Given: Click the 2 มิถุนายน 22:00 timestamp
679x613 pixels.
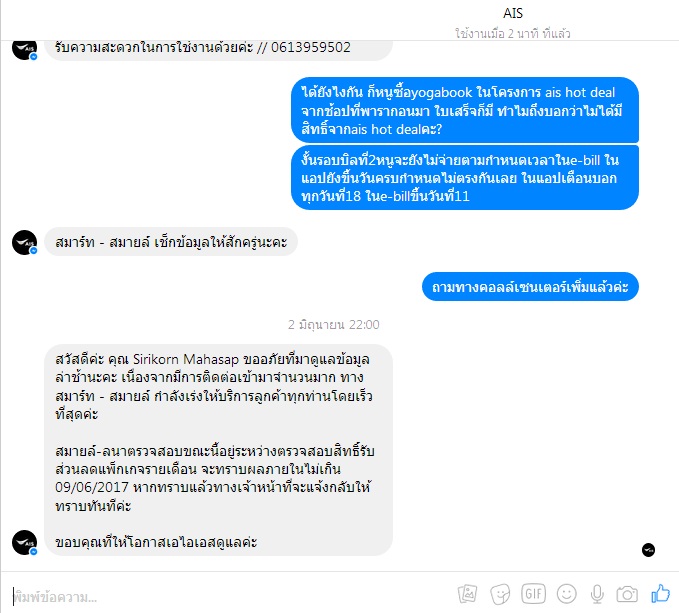Looking at the screenshot, I should point(333,325).
